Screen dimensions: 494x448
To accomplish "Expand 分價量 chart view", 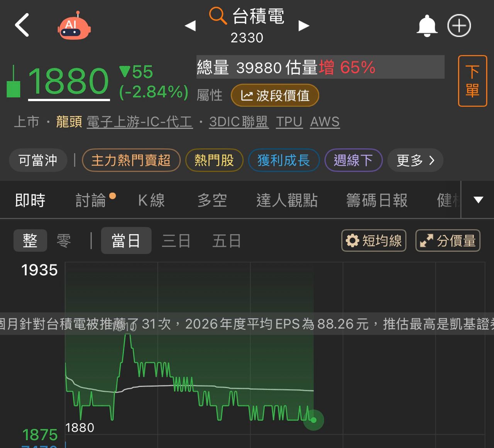I will [x=448, y=241].
